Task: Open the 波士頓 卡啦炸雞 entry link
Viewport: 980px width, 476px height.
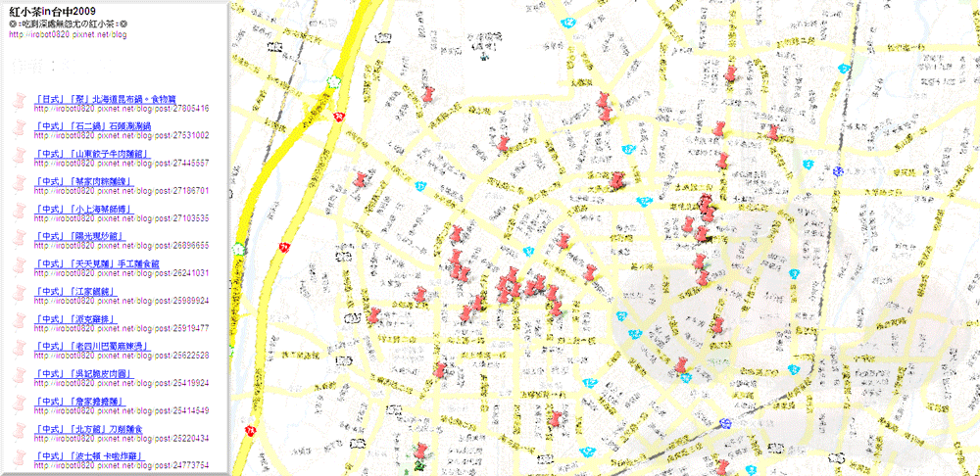Action: 90,456
